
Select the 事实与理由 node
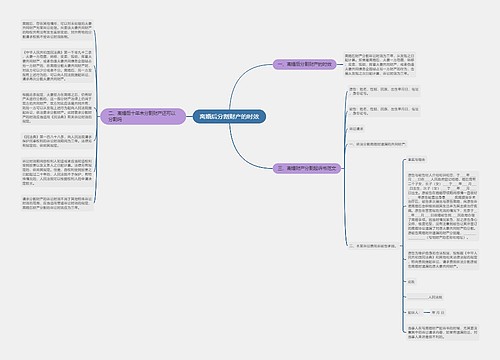pos(417,160)
